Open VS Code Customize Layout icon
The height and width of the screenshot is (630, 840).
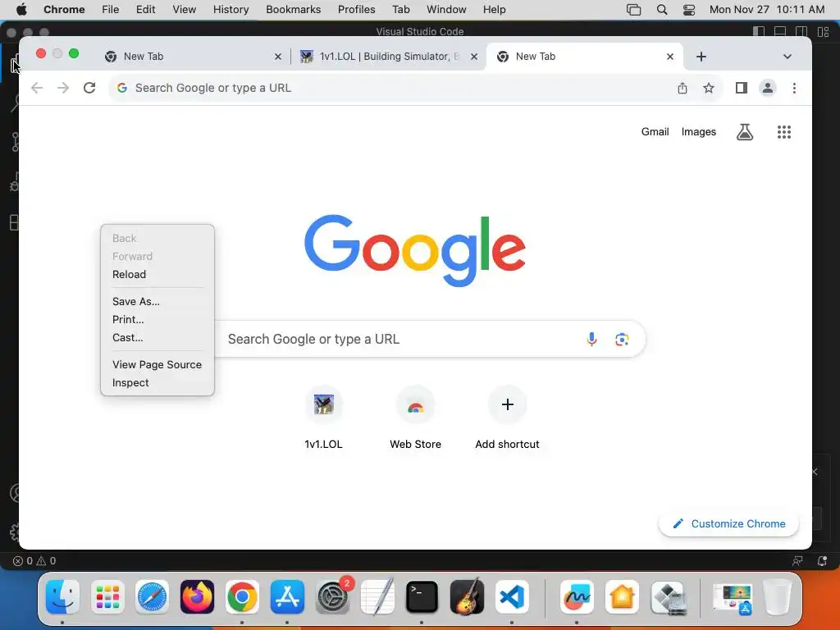click(824, 32)
